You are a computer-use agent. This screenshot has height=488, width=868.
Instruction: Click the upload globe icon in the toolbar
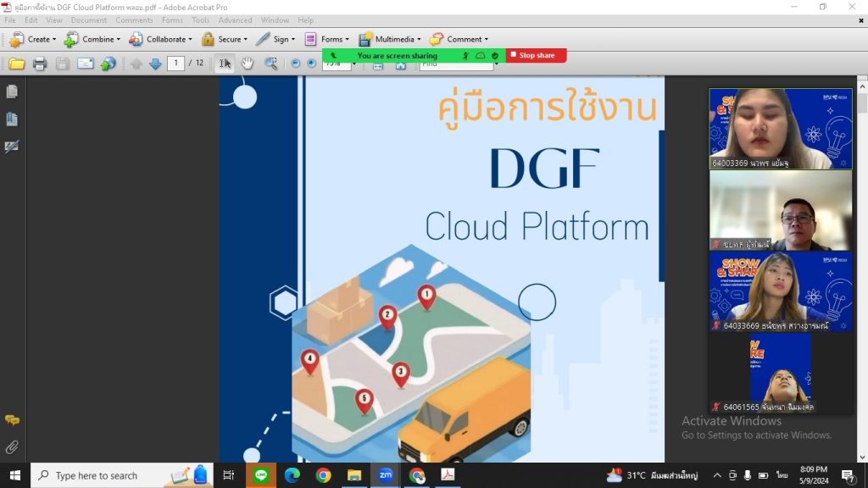coord(108,64)
